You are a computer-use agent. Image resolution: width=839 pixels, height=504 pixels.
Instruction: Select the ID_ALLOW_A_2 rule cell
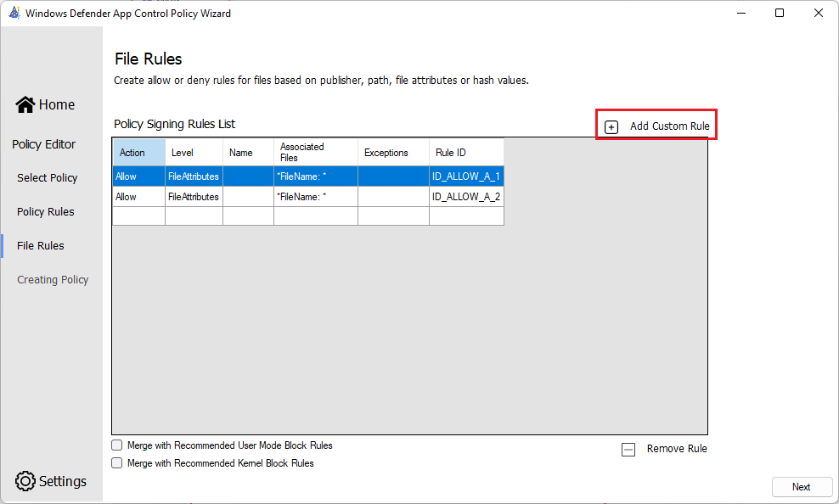(466, 197)
